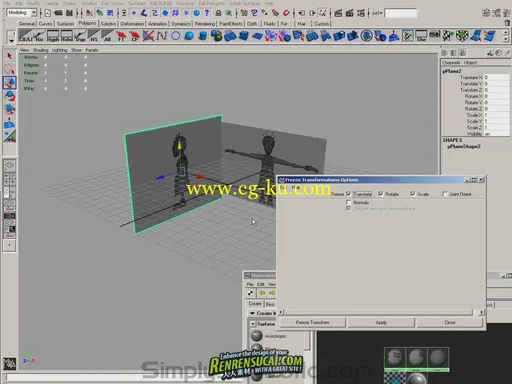Image resolution: width=512 pixels, height=384 pixels.
Task: Collapse the Surface section in Hypershade
Action: click(x=253, y=324)
